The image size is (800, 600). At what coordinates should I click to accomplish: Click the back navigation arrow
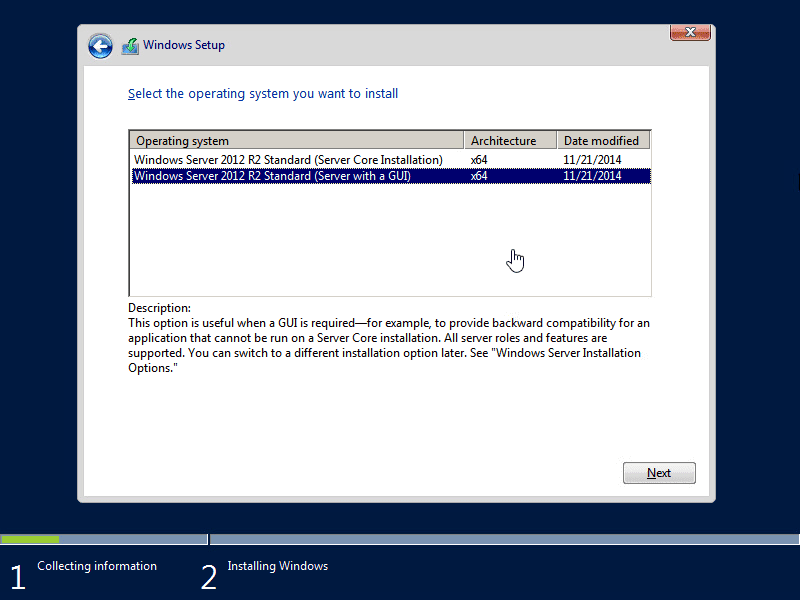[x=100, y=45]
